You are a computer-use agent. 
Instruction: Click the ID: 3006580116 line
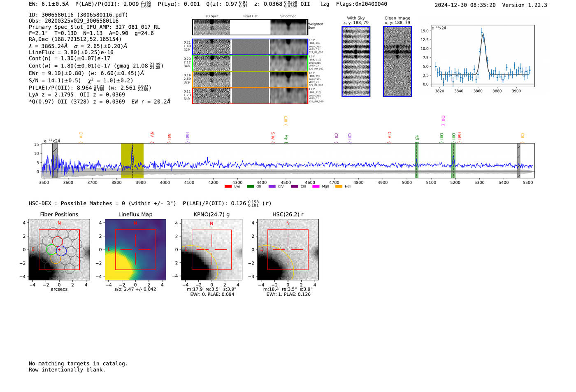(78, 15)
